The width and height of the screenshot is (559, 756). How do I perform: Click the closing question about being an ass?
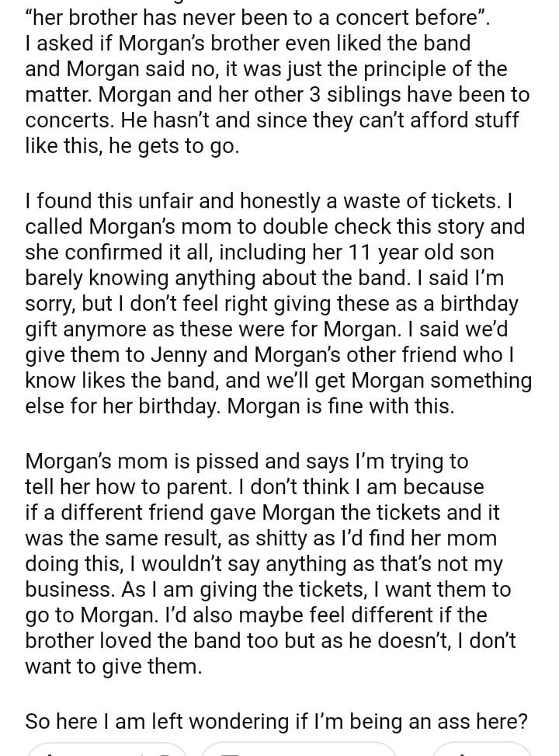(276, 721)
